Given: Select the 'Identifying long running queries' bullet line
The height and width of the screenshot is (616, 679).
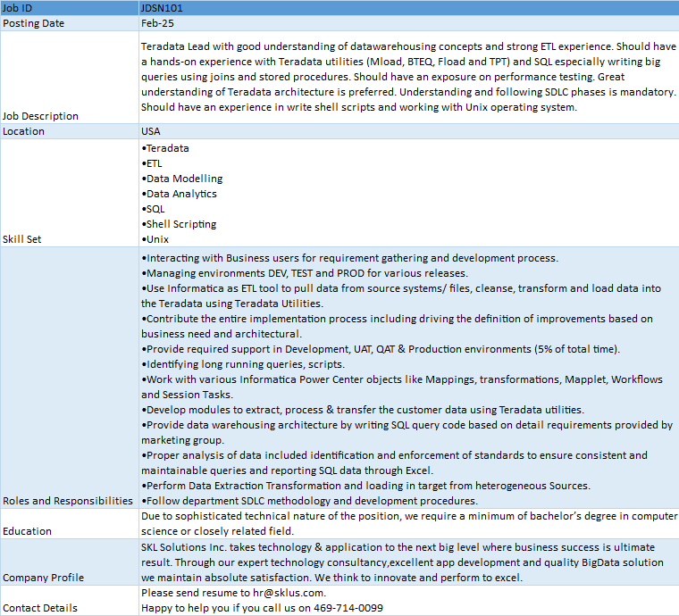Looking at the screenshot, I should tap(243, 364).
